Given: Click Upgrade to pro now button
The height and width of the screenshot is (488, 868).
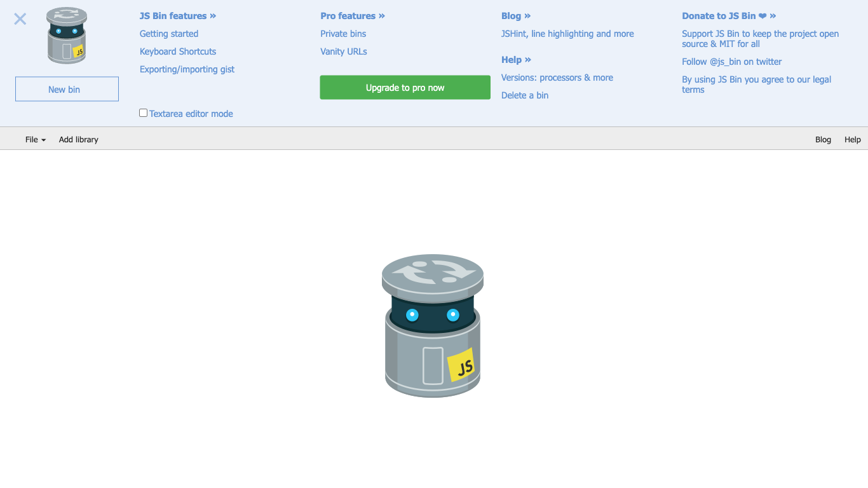Looking at the screenshot, I should coord(405,88).
